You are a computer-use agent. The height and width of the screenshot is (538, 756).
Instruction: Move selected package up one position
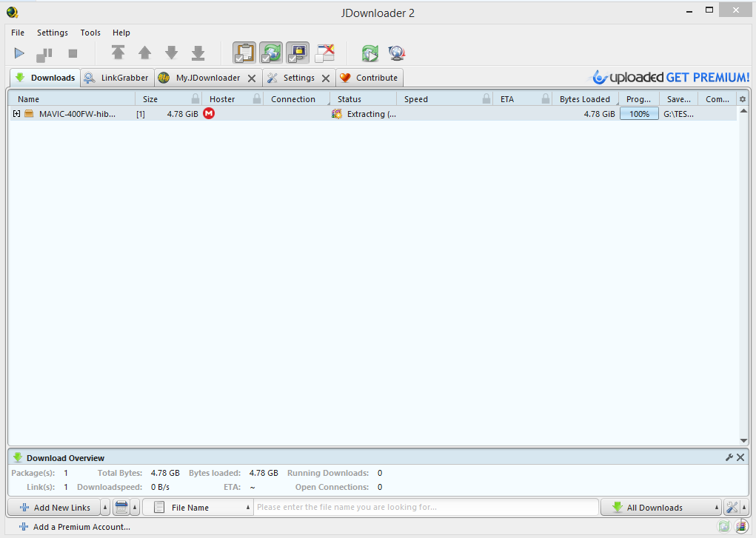pos(144,53)
